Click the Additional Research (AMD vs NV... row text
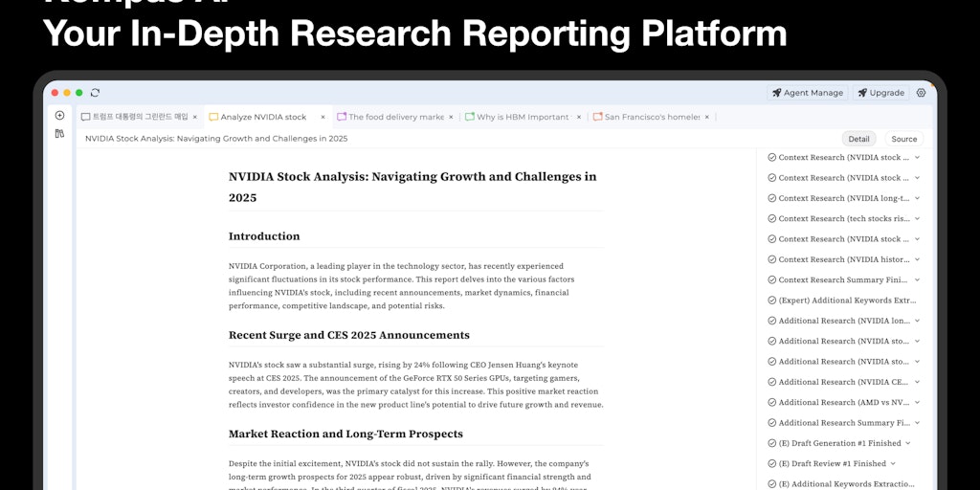This screenshot has width=980, height=490. (x=844, y=403)
